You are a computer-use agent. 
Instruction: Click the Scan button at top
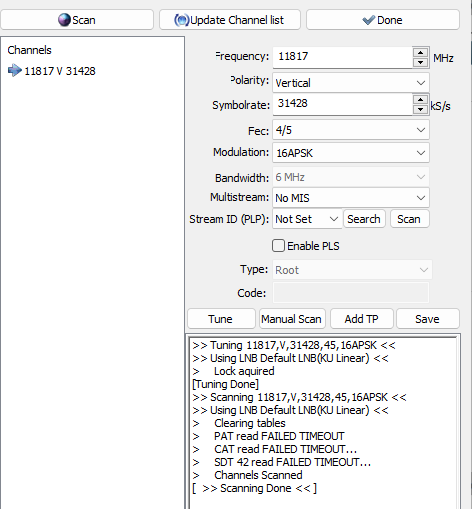click(x=77, y=20)
